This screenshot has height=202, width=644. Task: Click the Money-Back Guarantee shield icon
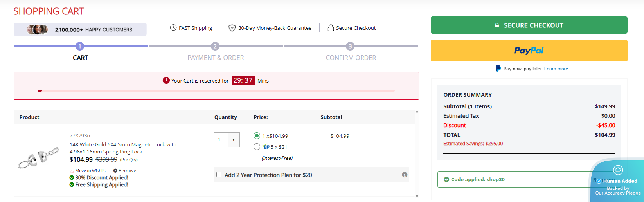click(232, 28)
